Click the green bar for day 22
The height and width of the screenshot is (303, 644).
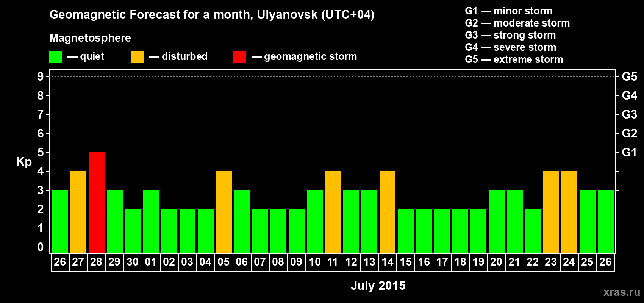pyautogui.click(x=533, y=231)
